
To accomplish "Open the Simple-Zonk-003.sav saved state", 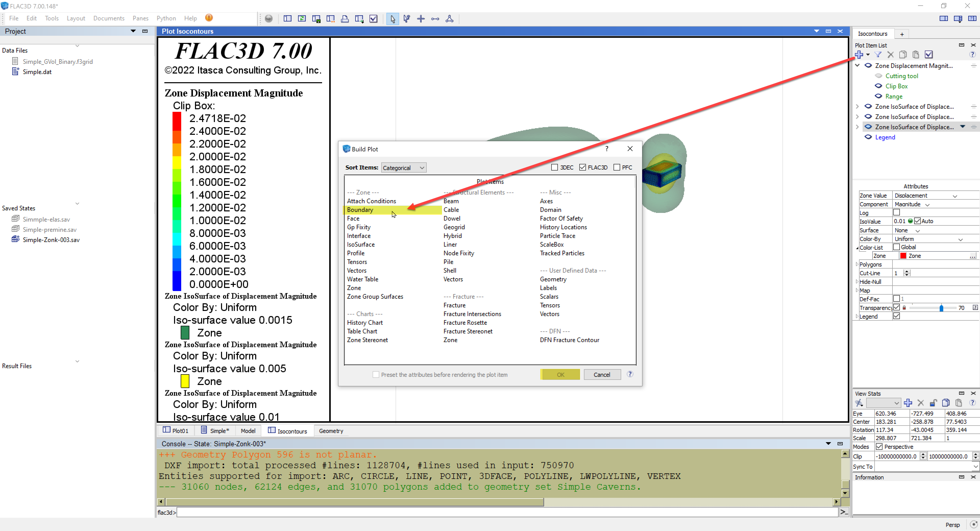I will (51, 240).
